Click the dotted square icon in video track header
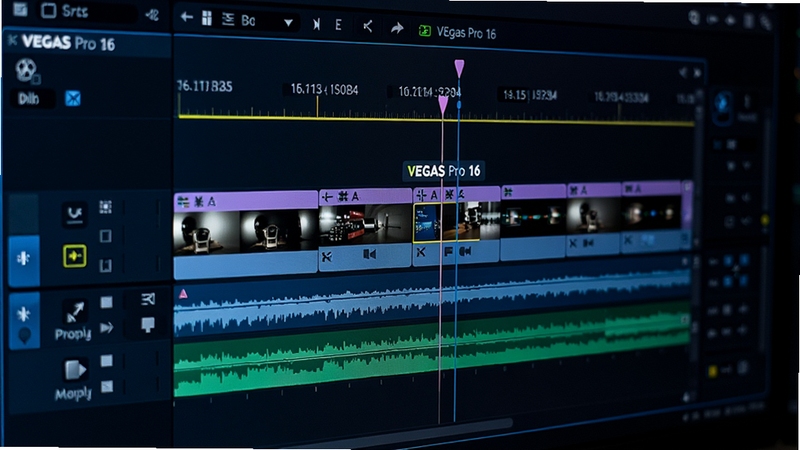This screenshot has height=450, width=800. click(x=106, y=206)
